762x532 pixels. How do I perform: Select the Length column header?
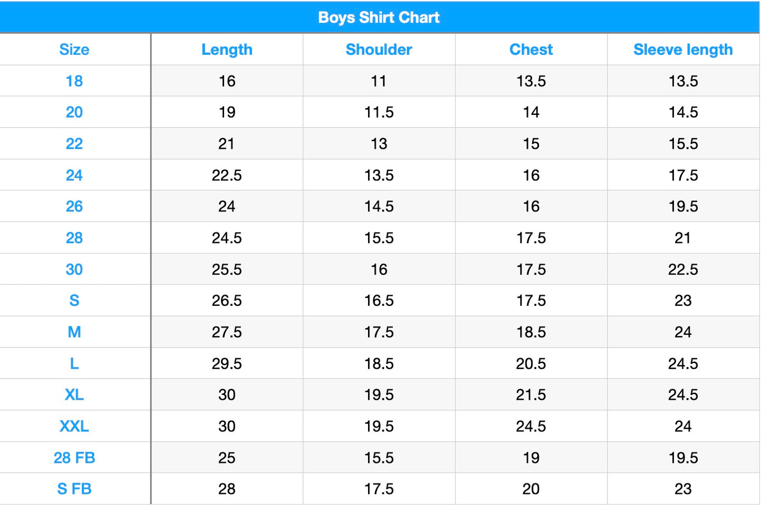pyautogui.click(x=227, y=50)
